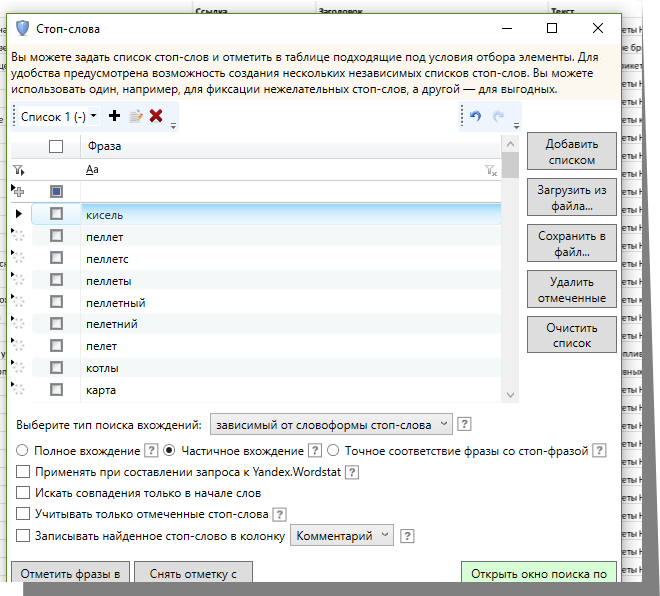The width and height of the screenshot is (660, 596).
Task: Toggle the select-all checkbox in header
Action: (x=56, y=146)
